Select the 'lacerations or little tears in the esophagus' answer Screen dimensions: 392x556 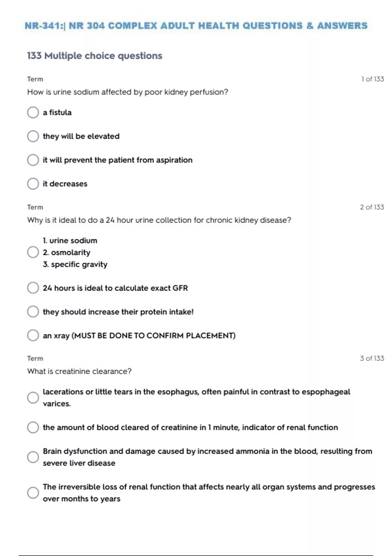click(33, 398)
